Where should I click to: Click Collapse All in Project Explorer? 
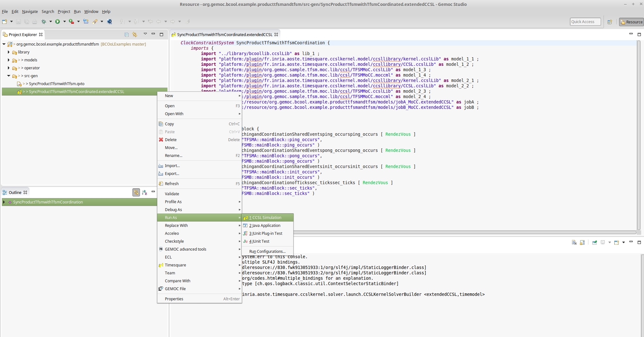click(126, 34)
